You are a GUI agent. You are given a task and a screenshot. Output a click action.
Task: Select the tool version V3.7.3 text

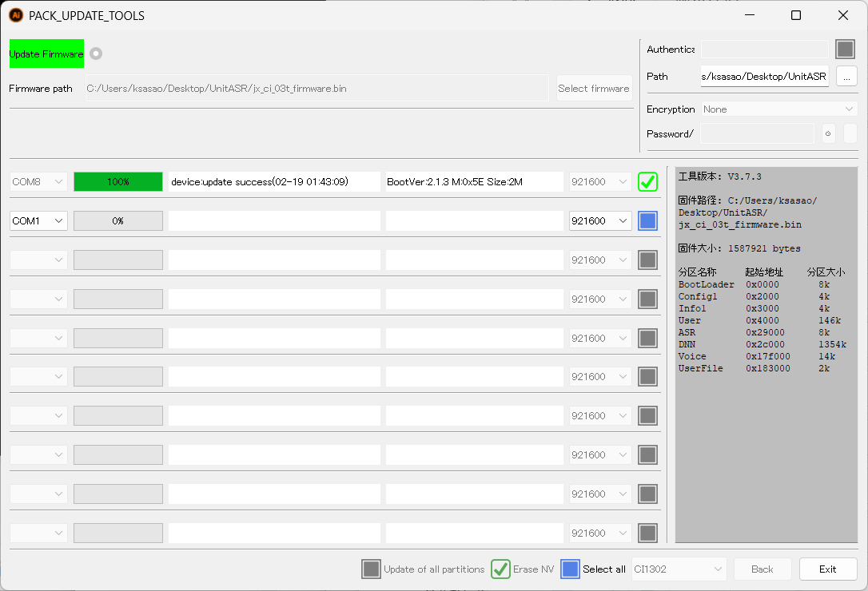pyautogui.click(x=719, y=177)
